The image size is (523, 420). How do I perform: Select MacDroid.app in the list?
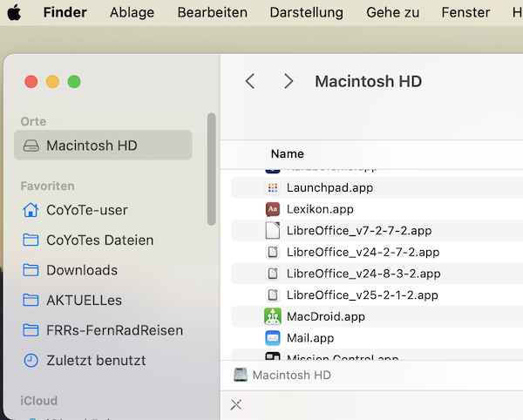[377, 316]
